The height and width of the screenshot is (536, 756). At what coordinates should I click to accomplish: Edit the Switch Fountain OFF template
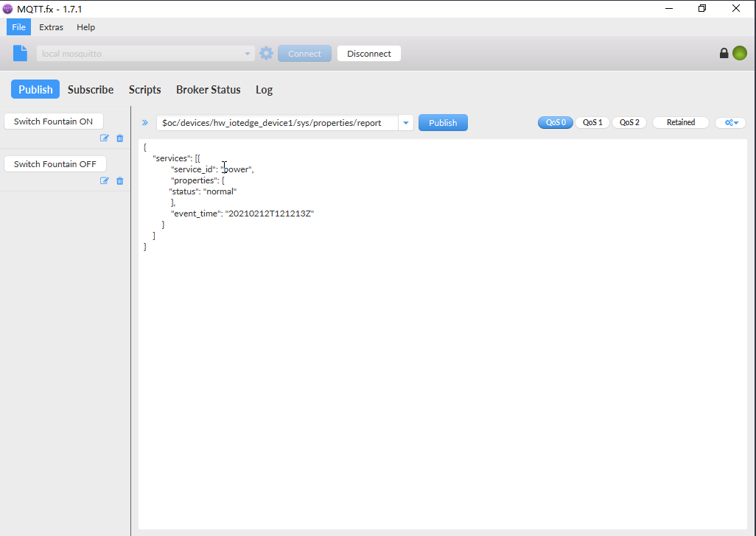coord(104,180)
